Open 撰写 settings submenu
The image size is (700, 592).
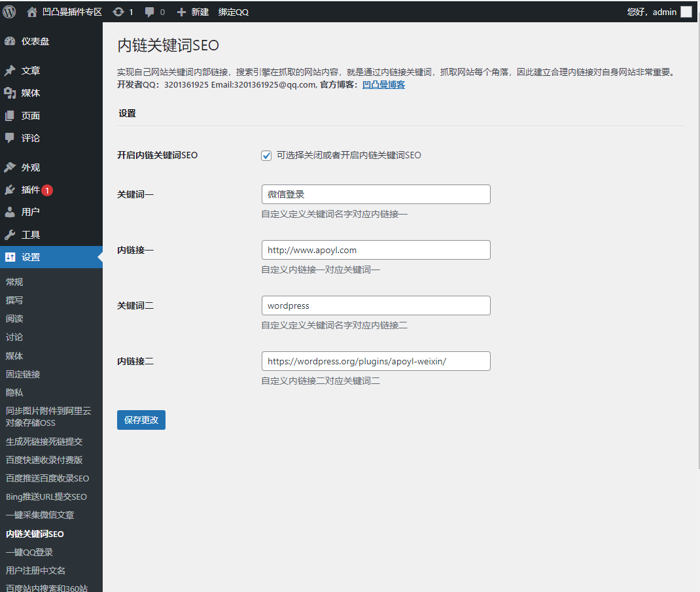pyautogui.click(x=14, y=300)
